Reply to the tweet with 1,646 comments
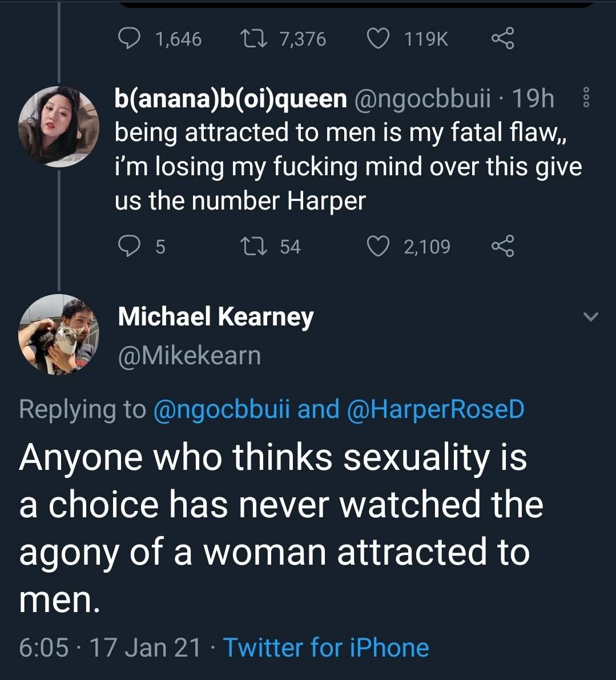 (130, 38)
